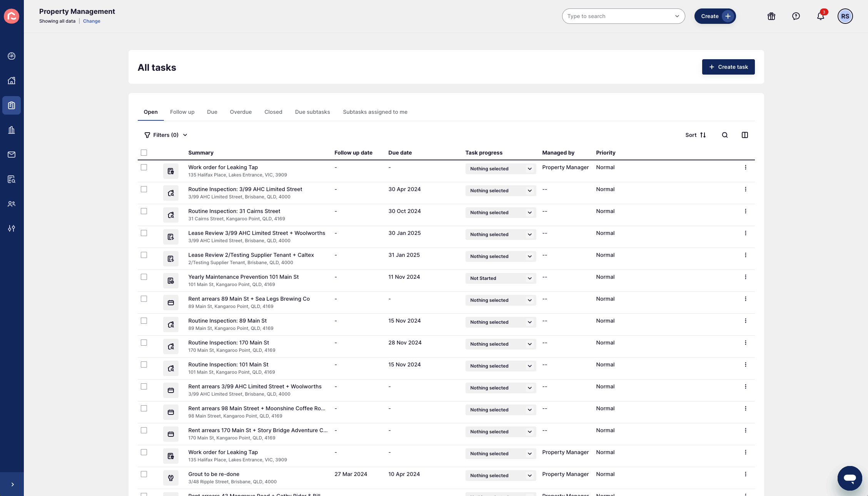Click the notifications bell icon

820,16
